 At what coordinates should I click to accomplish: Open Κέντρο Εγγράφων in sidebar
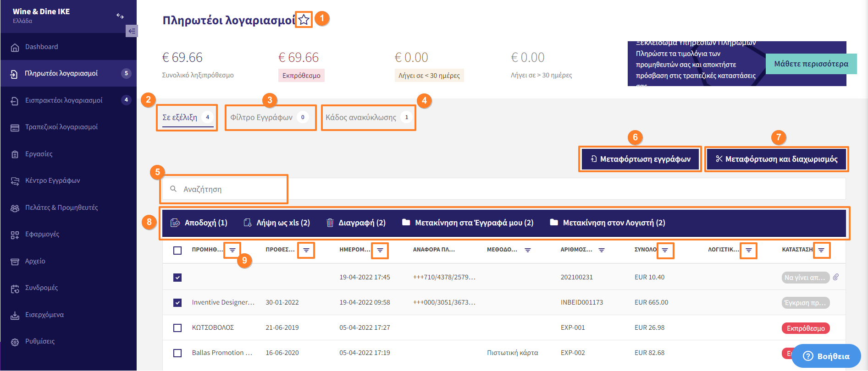68,180
